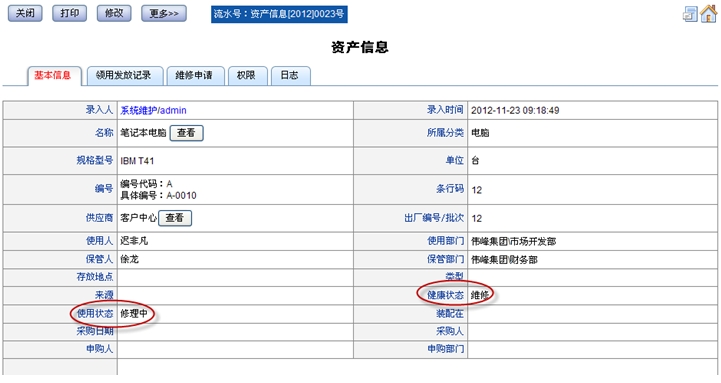
Task: Click the model value IBM T41
Action: pyautogui.click(x=137, y=161)
